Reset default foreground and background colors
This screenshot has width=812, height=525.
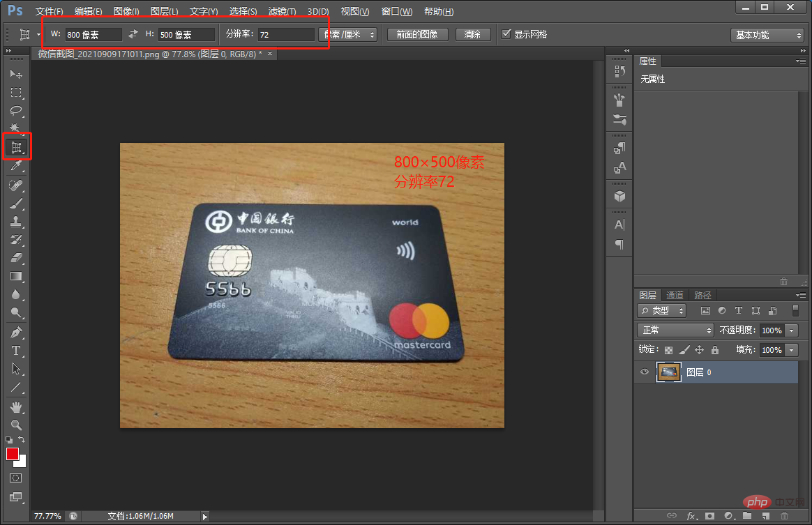click(9, 439)
